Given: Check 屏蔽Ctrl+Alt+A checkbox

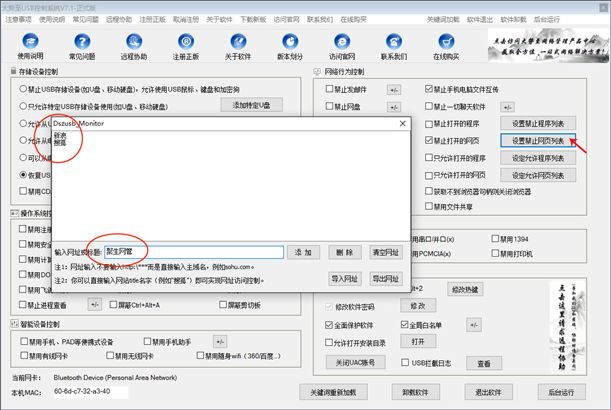Looking at the screenshot, I should [x=113, y=304].
